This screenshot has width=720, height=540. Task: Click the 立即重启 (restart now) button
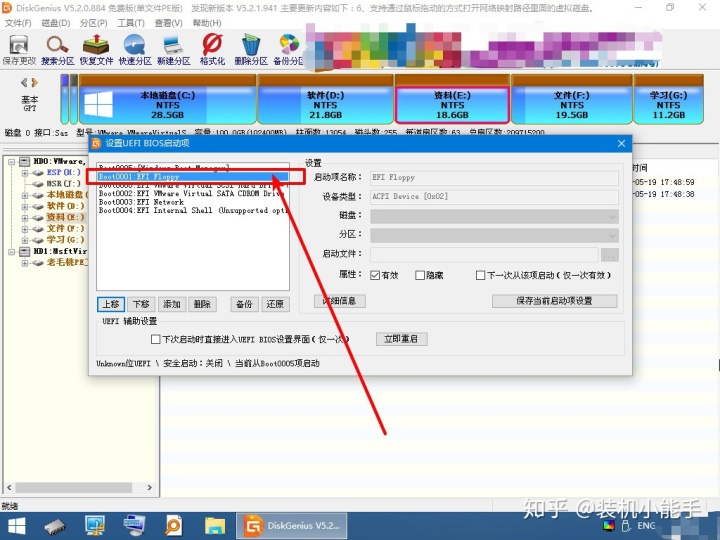click(x=401, y=339)
